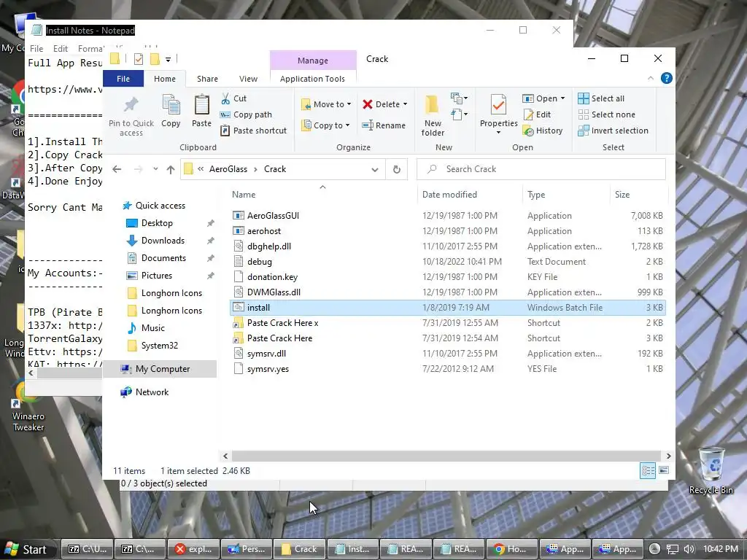747x560 pixels.
Task: Open the Explorer Help question icon
Action: (667, 78)
